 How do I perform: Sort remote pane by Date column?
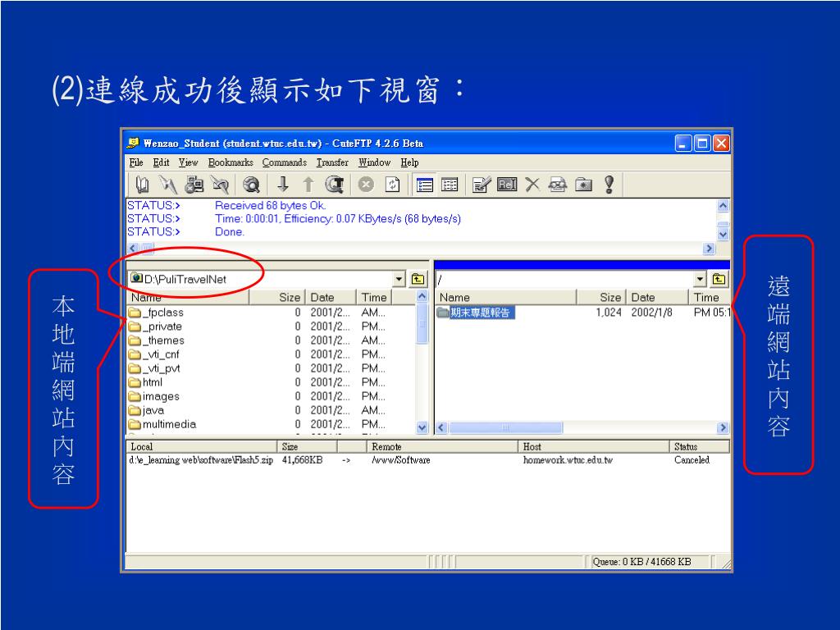(x=657, y=297)
